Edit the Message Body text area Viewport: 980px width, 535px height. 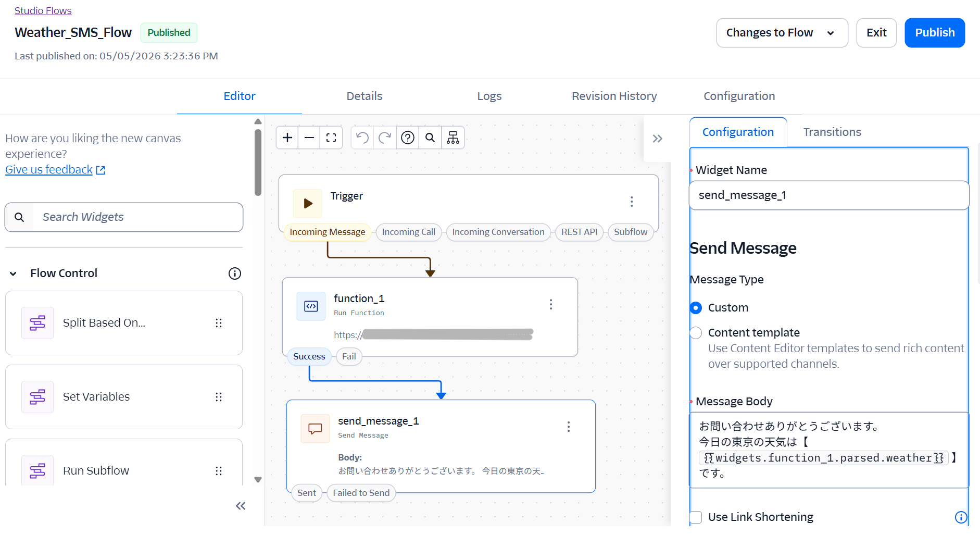pos(829,450)
